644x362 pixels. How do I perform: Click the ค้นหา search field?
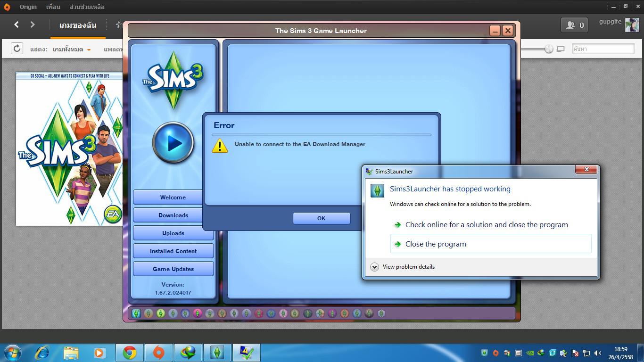tap(603, 49)
